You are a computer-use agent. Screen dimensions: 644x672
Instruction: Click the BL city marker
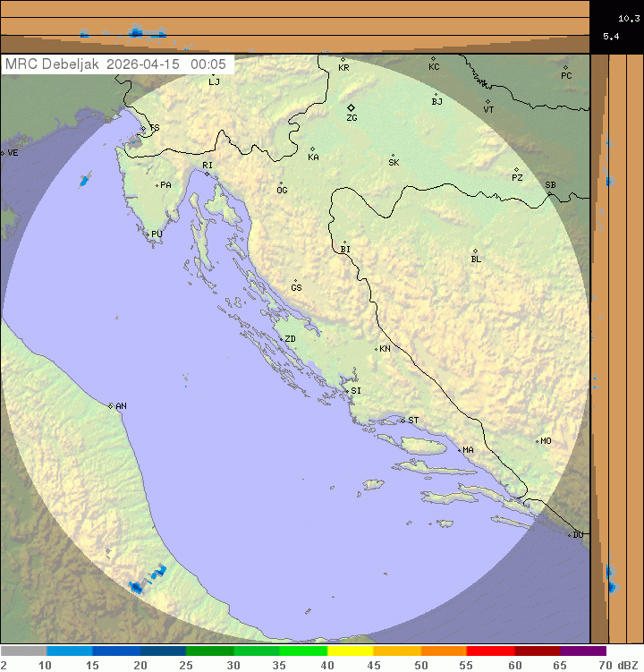(475, 251)
